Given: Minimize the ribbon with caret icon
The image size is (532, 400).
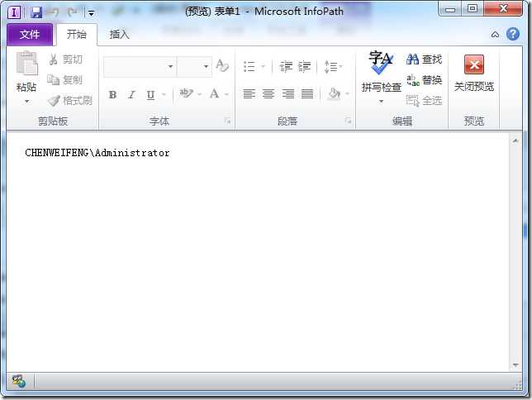Looking at the screenshot, I should [495, 34].
